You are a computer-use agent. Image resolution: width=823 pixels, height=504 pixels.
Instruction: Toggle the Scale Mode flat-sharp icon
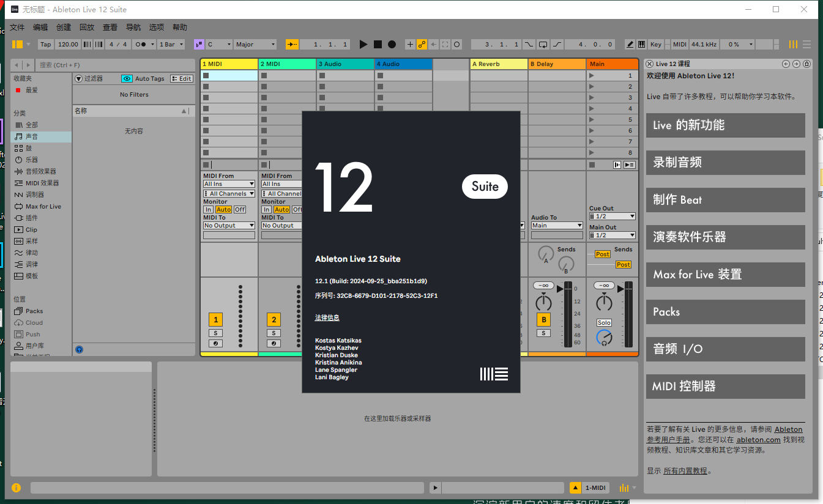199,44
